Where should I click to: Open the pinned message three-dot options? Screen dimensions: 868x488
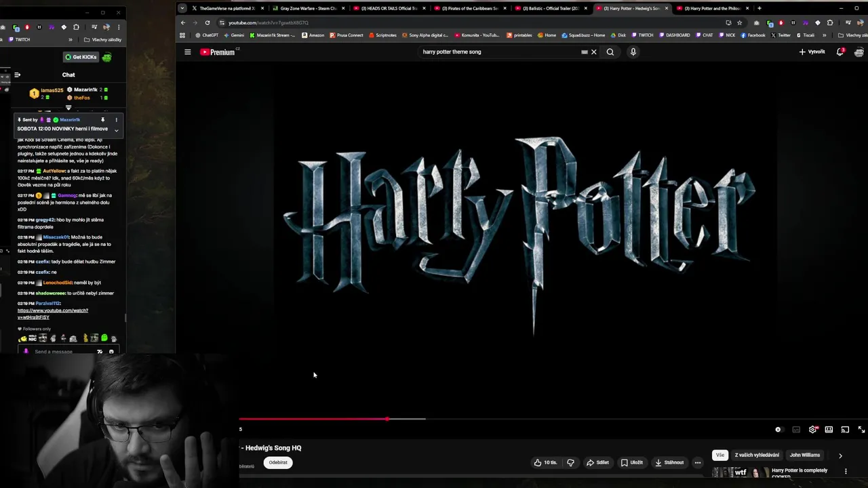[116, 120]
